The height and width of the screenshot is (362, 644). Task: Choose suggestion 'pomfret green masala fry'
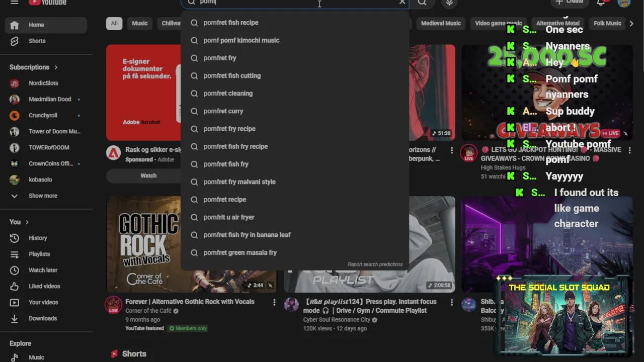click(x=295, y=252)
